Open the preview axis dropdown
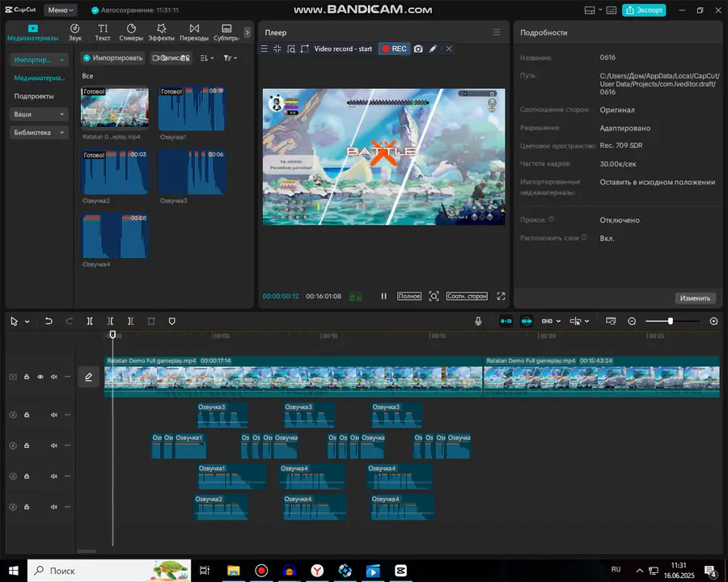This screenshot has width=728, height=582. click(579, 321)
